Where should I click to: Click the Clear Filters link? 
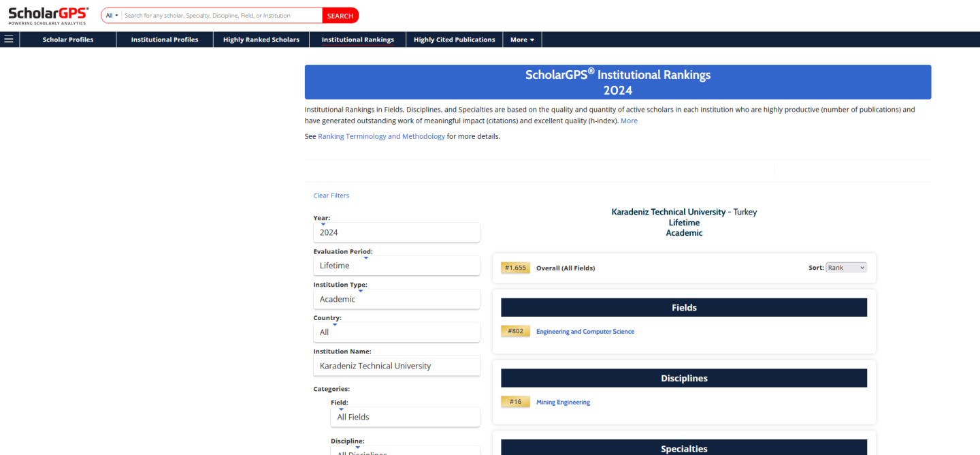coord(331,195)
